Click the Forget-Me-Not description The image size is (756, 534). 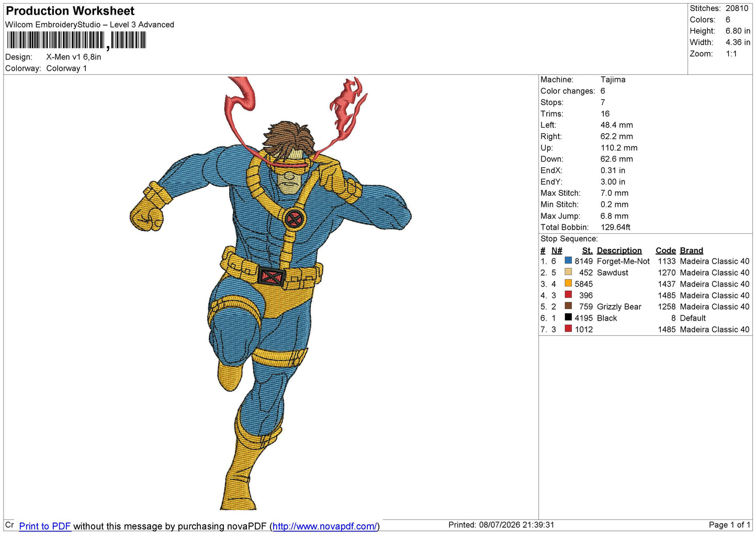(x=623, y=262)
